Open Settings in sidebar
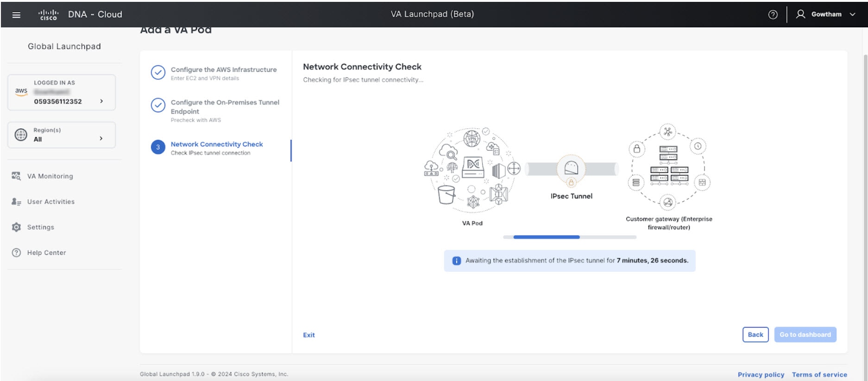 pos(41,227)
